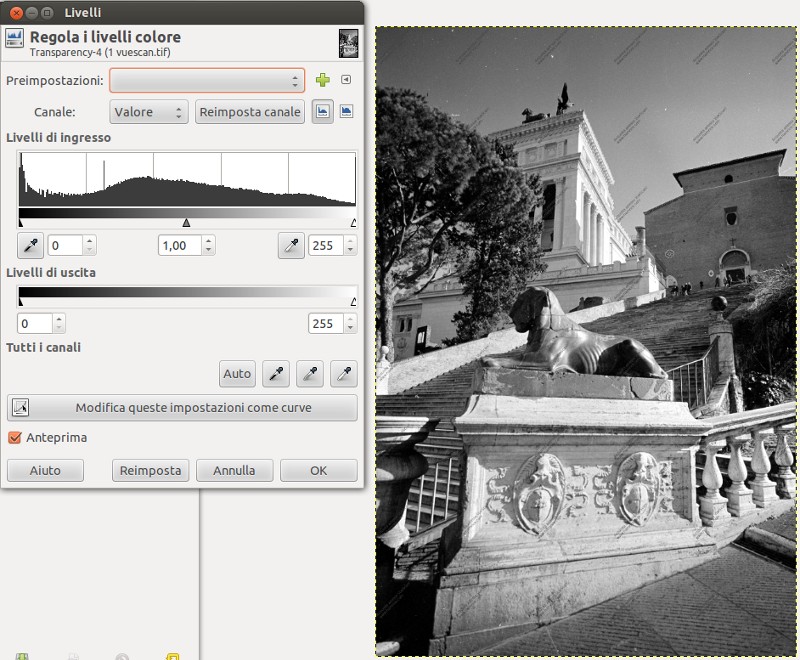Viewport: 800px width, 660px height.
Task: Click the green plus to save preset
Action: tap(322, 80)
